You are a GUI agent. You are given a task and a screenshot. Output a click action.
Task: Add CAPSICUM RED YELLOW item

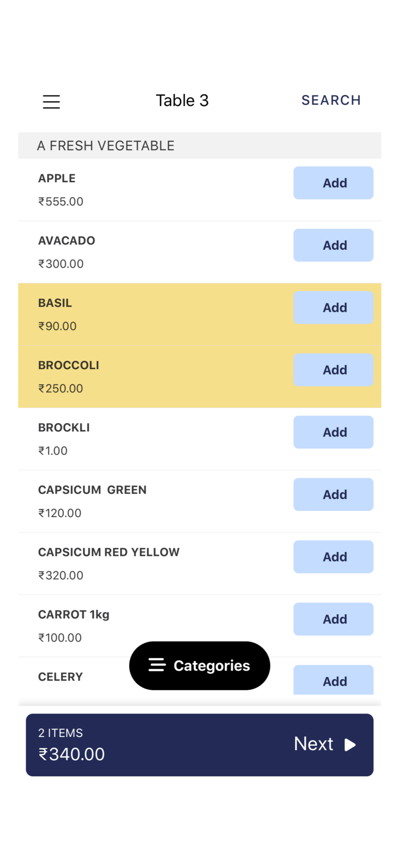[x=333, y=557]
